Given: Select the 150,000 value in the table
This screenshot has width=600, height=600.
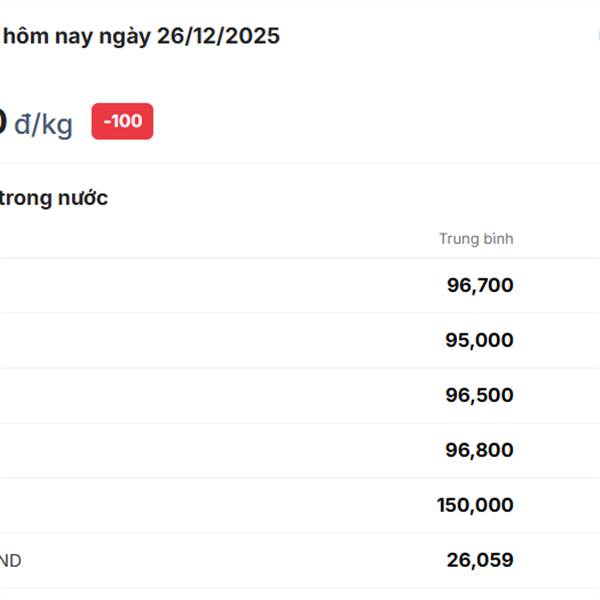Looking at the screenshot, I should click(x=475, y=505).
